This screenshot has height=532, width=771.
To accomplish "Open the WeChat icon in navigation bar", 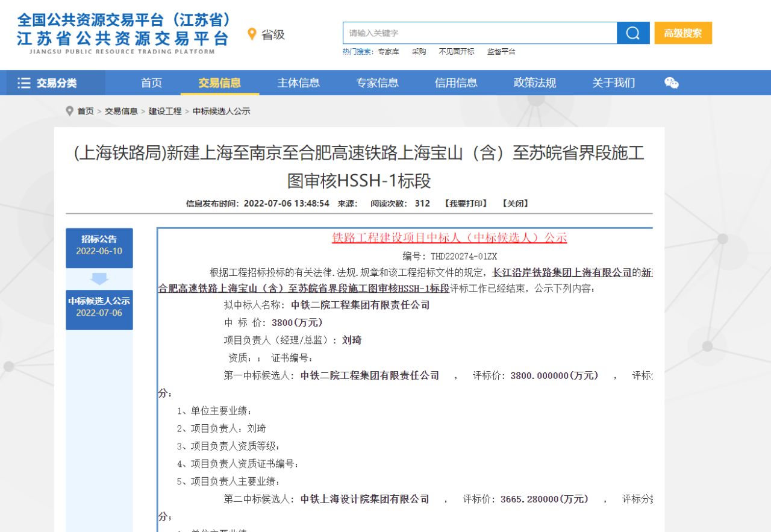I will [671, 83].
